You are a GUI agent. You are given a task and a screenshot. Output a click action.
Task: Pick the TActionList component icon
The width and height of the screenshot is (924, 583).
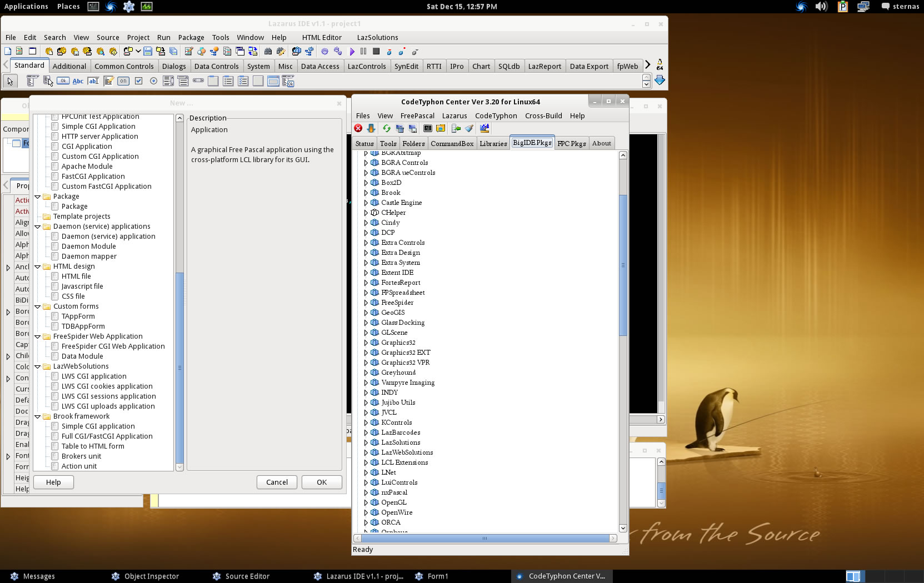click(x=288, y=81)
